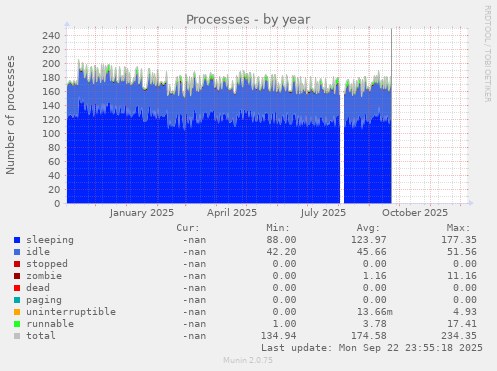Click the y-axis label 240

pyautogui.click(x=51, y=36)
